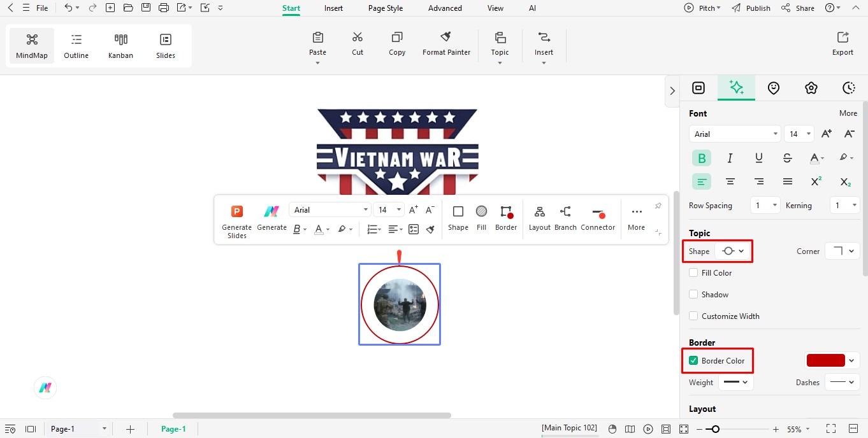Toggle fullscreen icon in status bar
Image resolution: width=868 pixels, height=438 pixels.
(x=830, y=429)
